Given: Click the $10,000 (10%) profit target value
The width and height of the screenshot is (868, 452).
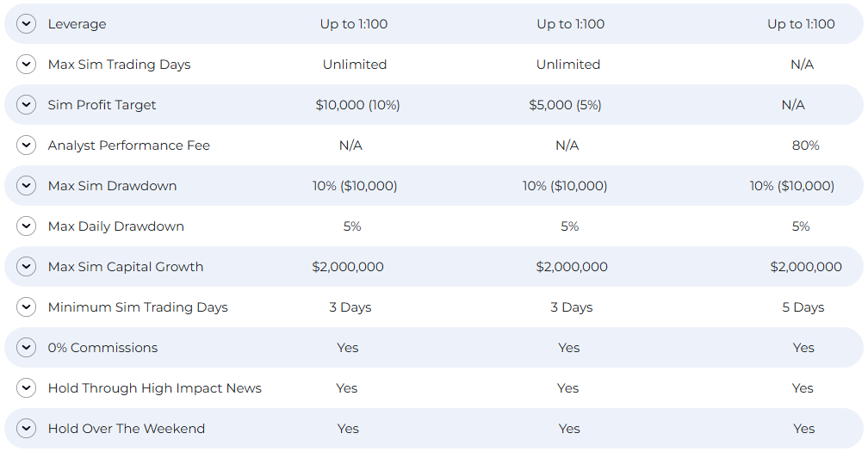Looking at the screenshot, I should pos(357,105).
